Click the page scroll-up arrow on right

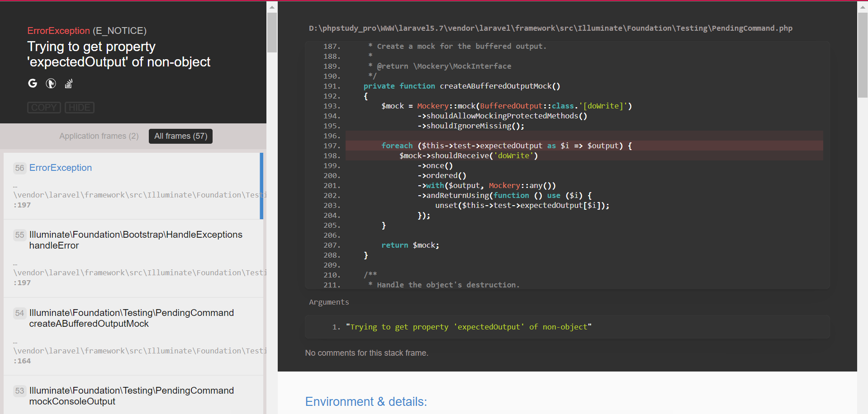863,7
